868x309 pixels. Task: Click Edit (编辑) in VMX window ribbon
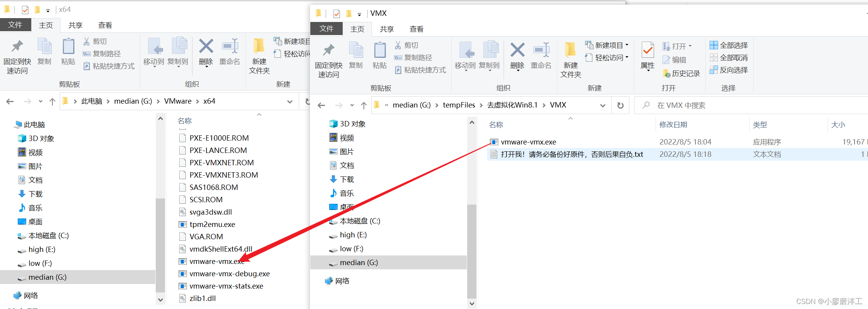coord(674,60)
